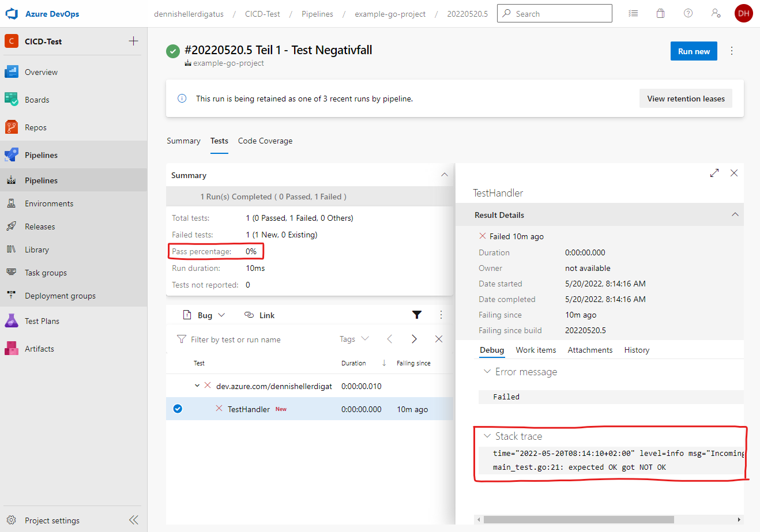Open the Attachments tab
The image size is (760, 532).
pos(590,350)
